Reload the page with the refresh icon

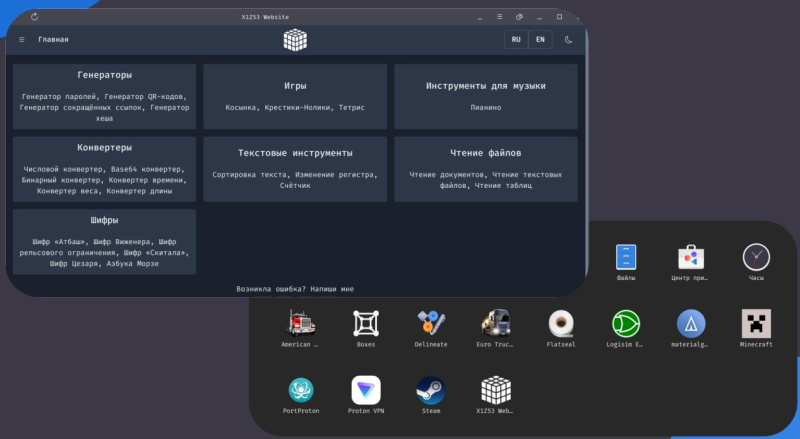(35, 17)
